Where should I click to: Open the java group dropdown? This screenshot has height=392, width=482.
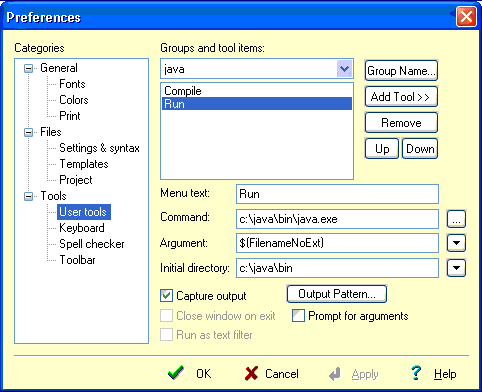[x=344, y=69]
